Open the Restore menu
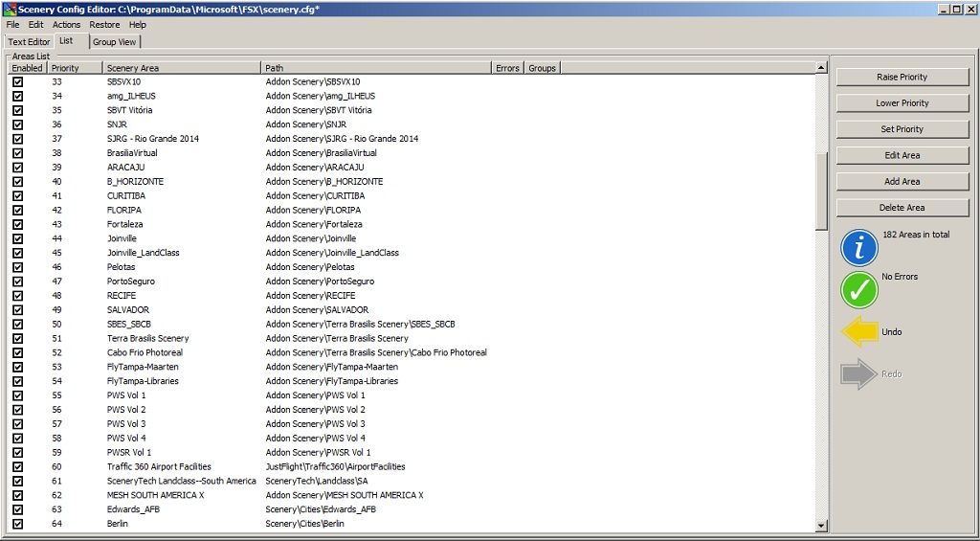This screenshot has width=980, height=541. tap(104, 24)
